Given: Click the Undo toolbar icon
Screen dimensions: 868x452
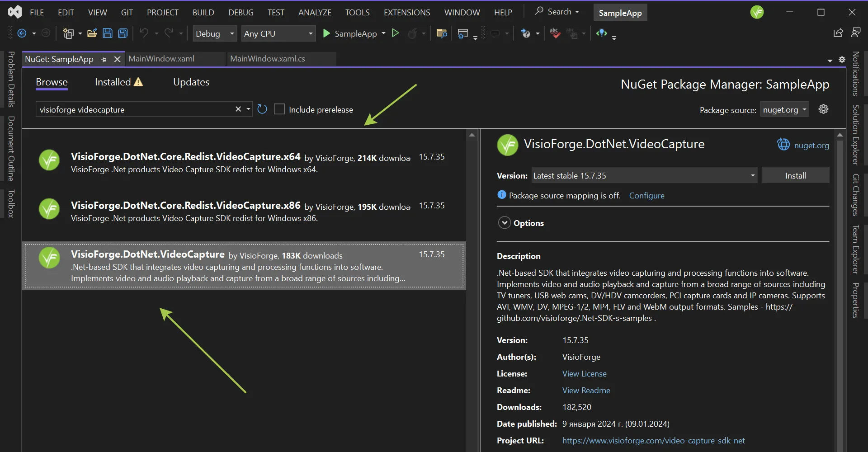Looking at the screenshot, I should pyautogui.click(x=144, y=33).
